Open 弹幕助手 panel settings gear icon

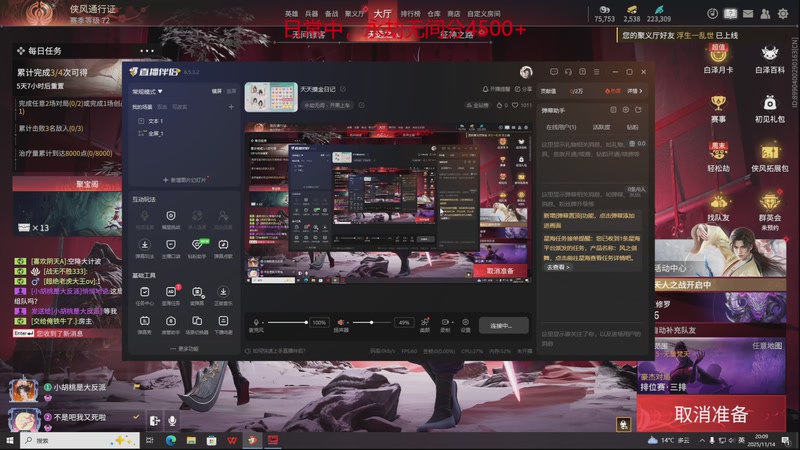point(626,110)
